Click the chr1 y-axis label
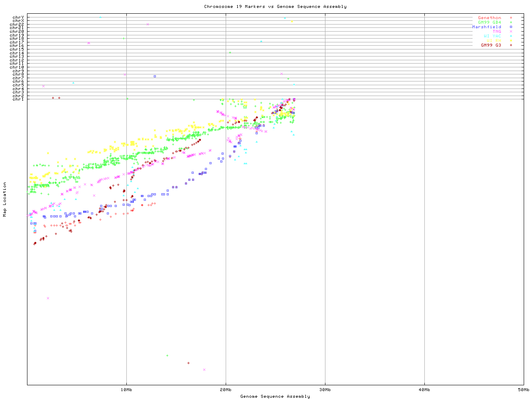Viewport: 532px width, 399px height. point(18,99)
